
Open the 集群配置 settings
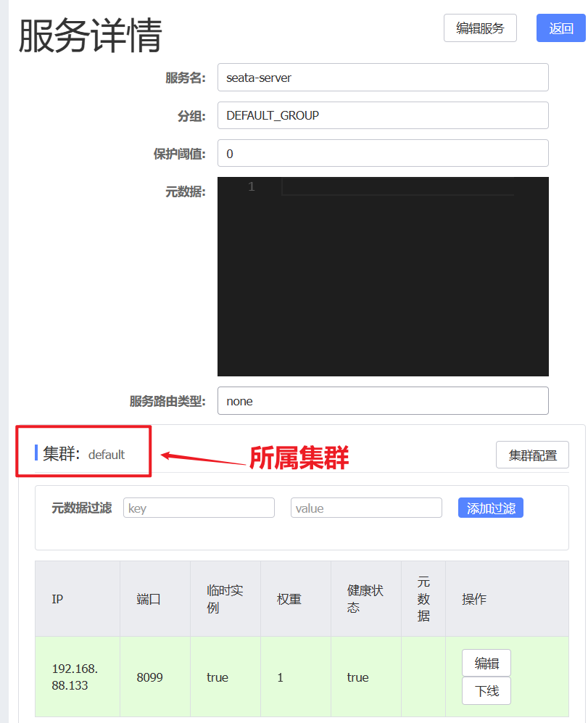(532, 455)
